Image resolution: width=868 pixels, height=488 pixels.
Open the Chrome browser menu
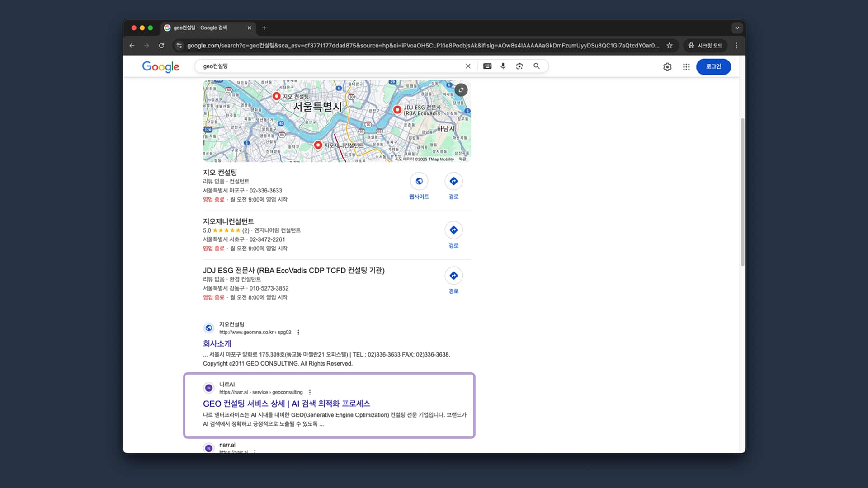coord(736,45)
